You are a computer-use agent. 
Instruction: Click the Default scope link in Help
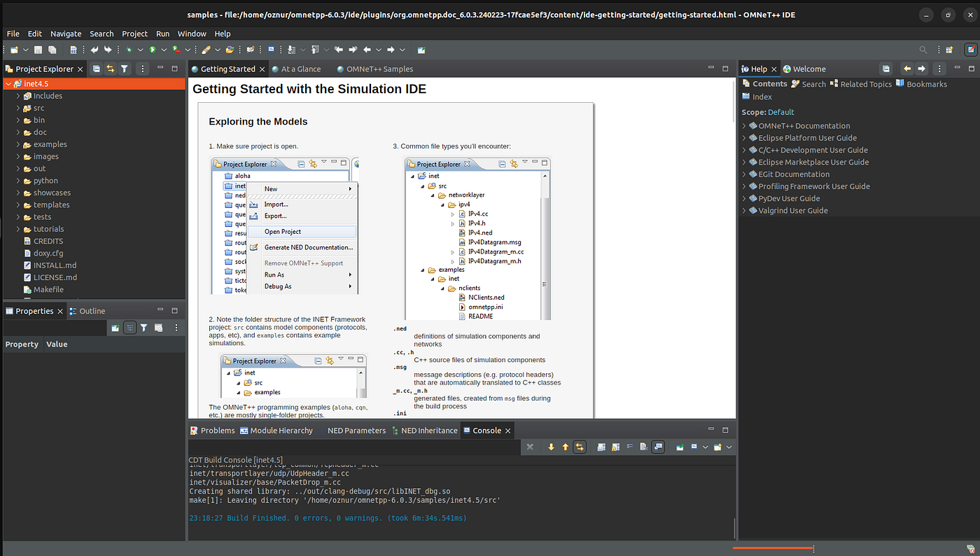click(780, 112)
